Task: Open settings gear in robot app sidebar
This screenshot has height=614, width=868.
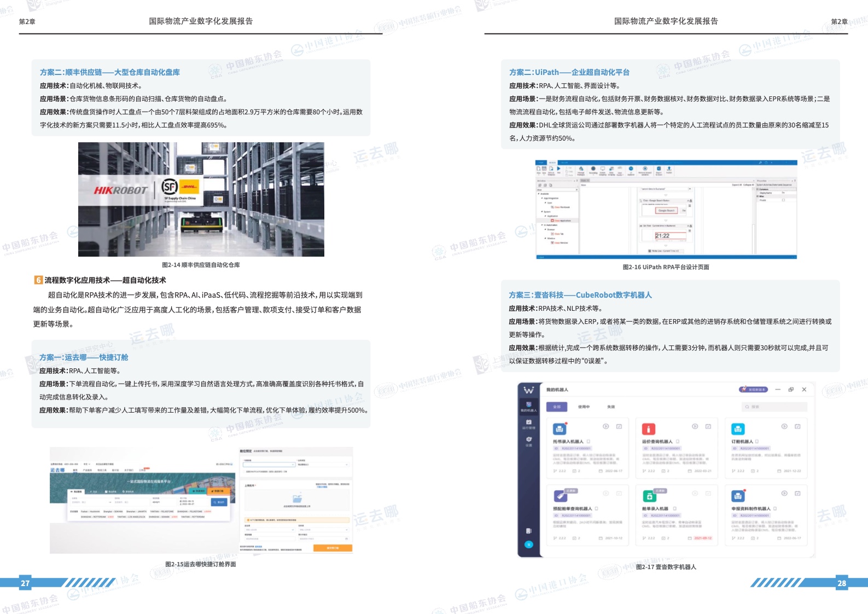Action: [x=528, y=441]
